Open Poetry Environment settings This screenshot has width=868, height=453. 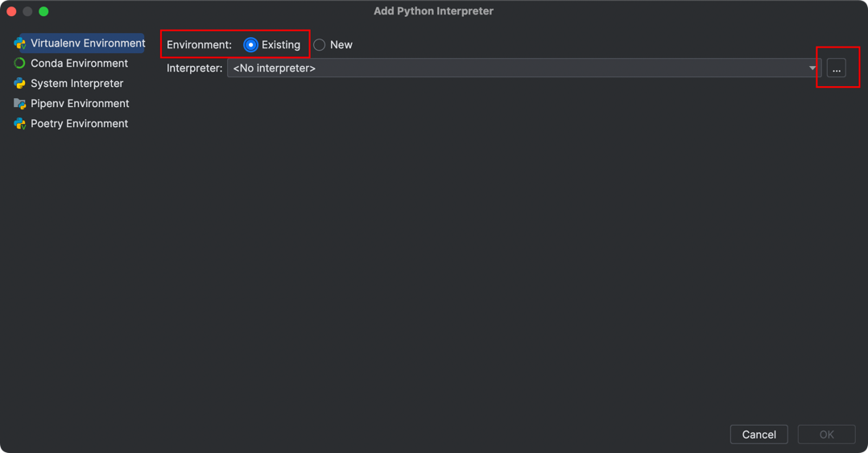click(x=79, y=124)
